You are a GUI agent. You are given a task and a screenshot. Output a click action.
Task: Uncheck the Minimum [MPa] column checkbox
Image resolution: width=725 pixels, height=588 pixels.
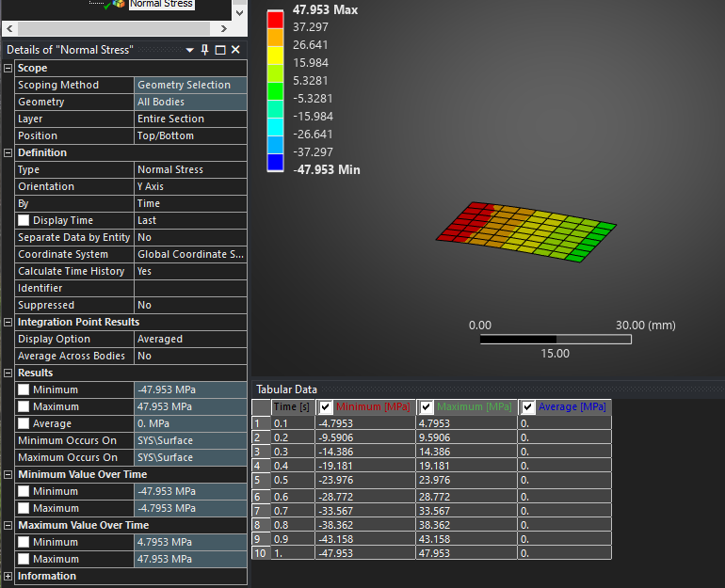click(325, 406)
